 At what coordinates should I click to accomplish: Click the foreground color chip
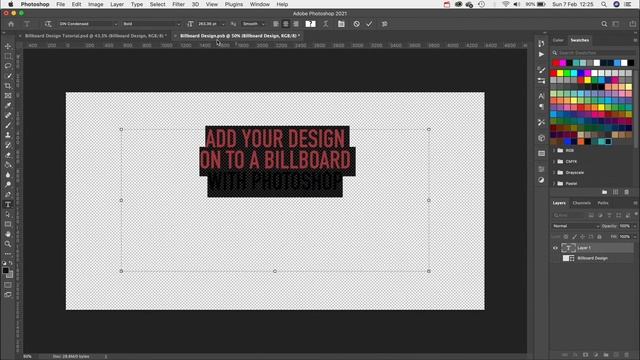(6, 271)
